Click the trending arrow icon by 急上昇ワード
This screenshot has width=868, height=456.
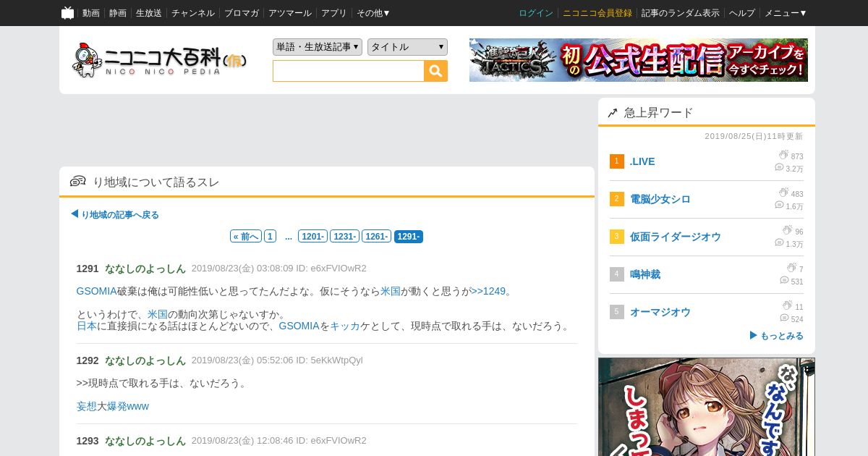(613, 113)
